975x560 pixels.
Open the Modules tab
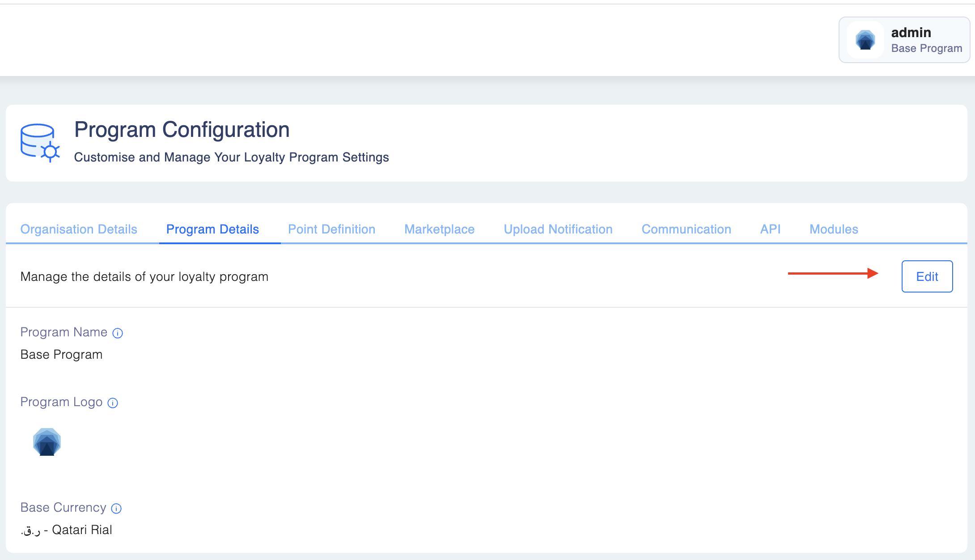(834, 229)
